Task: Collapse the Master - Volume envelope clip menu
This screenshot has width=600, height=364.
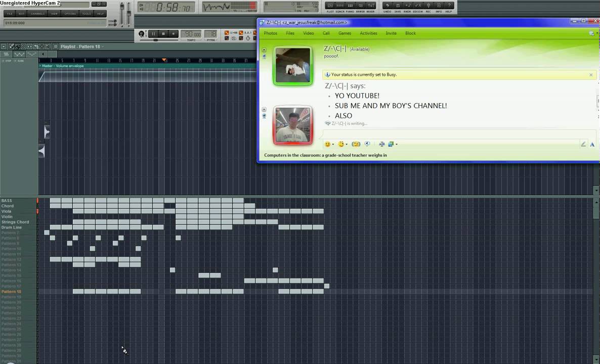Action: (x=40, y=66)
